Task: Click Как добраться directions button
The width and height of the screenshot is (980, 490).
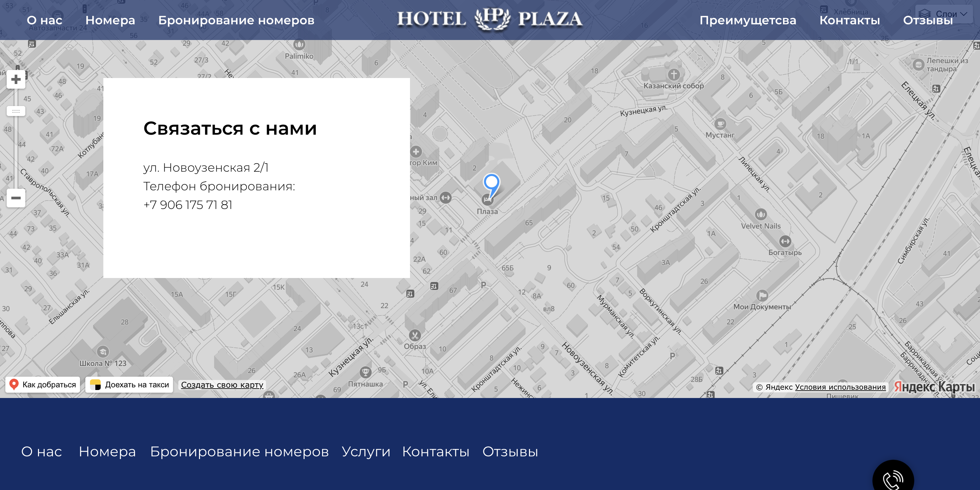Action: coord(43,385)
